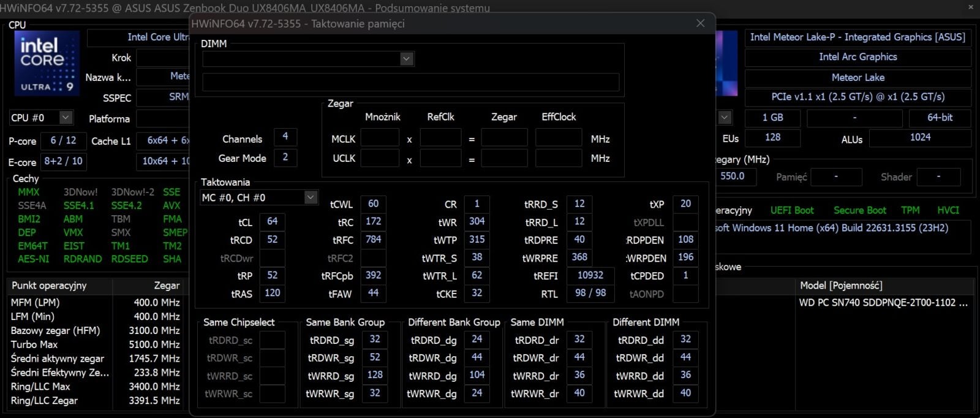The width and height of the screenshot is (980, 418).
Task: Click the tWRPRE value 368
Action: 579,257
